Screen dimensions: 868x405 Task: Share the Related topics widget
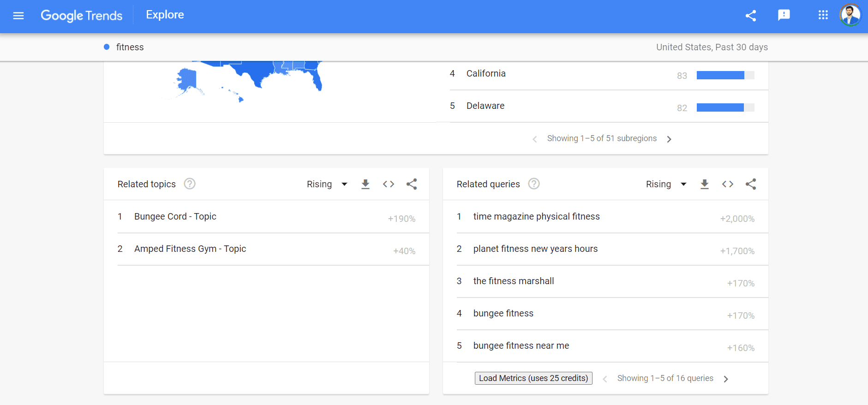tap(412, 184)
